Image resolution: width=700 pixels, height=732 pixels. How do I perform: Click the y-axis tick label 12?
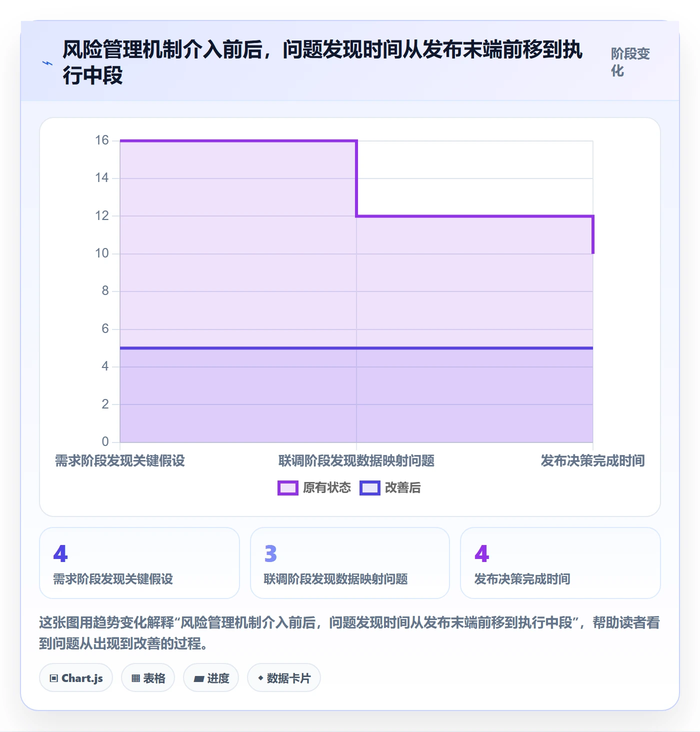(x=102, y=216)
